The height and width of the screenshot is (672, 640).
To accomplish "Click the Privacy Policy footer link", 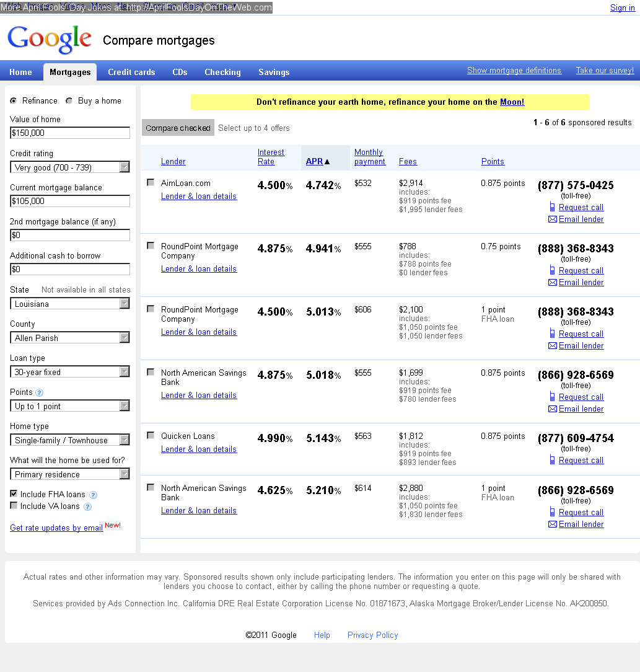I will click(373, 635).
